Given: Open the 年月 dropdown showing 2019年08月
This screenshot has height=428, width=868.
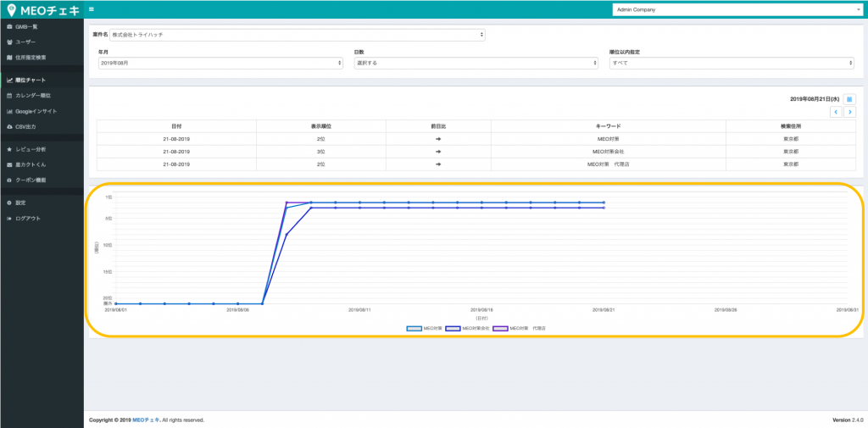Looking at the screenshot, I should pos(220,63).
